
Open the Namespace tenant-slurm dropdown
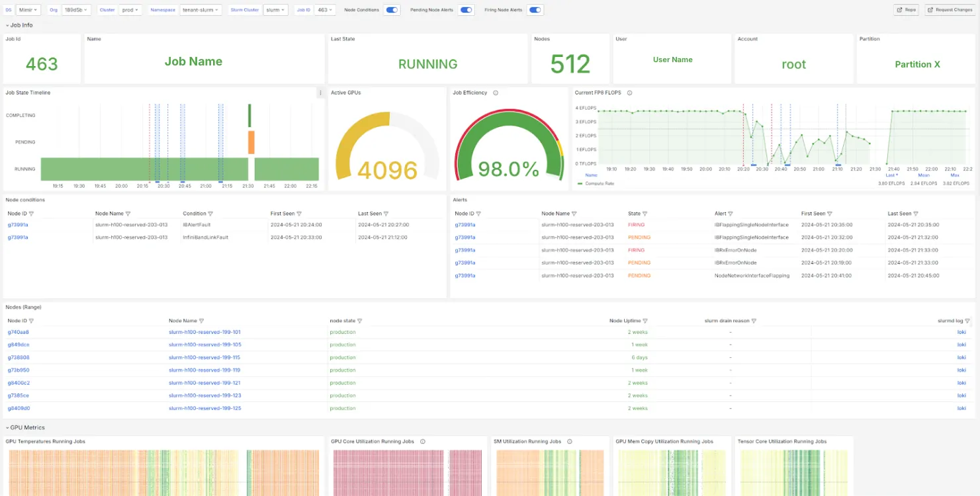200,10
